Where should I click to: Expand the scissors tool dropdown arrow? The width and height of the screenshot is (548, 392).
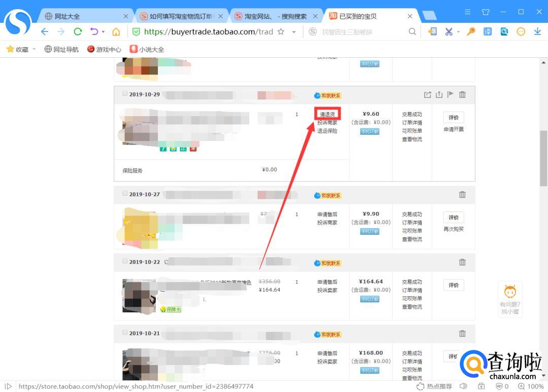point(458,32)
